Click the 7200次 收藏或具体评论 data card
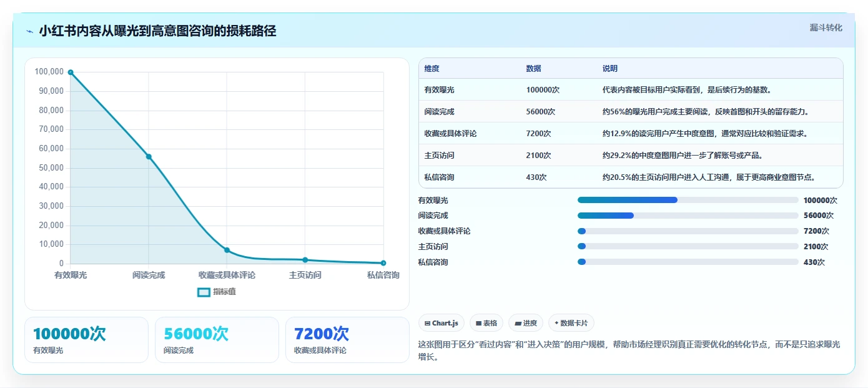Viewport: 868px width, 388px height. click(347, 340)
